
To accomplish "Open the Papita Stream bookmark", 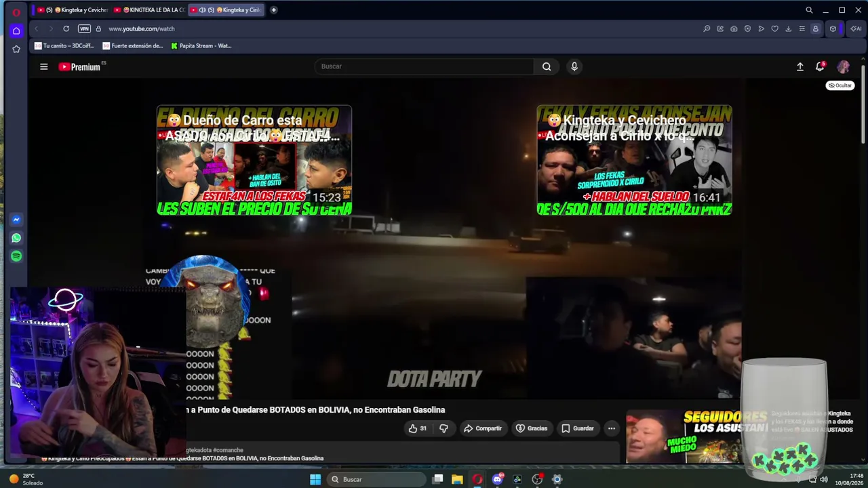I will coord(201,46).
